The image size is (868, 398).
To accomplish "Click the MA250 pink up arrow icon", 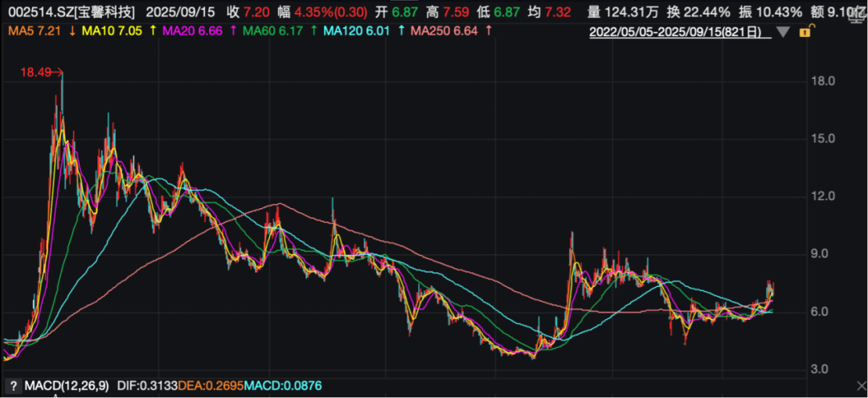I will [x=489, y=31].
